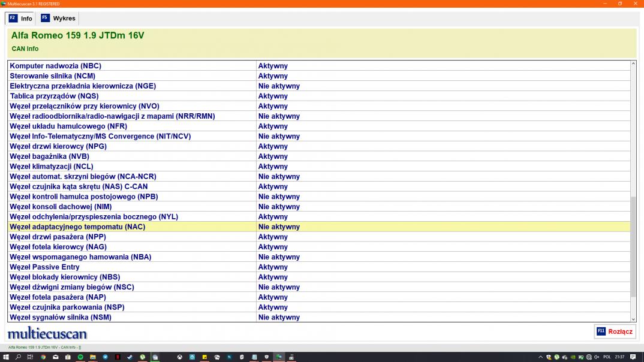Select row Węzeł blokady kierownicy (NBS)

click(x=319, y=277)
